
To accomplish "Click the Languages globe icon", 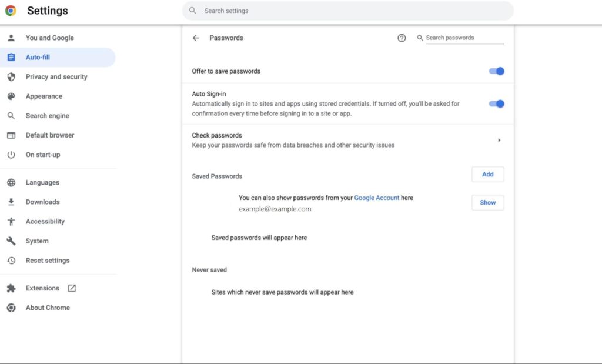I will click(11, 183).
